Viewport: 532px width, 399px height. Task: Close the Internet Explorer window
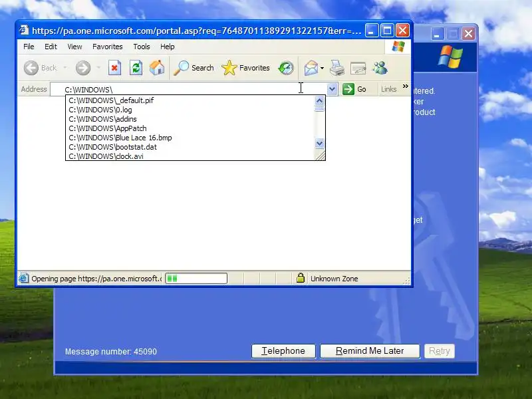[x=403, y=31]
